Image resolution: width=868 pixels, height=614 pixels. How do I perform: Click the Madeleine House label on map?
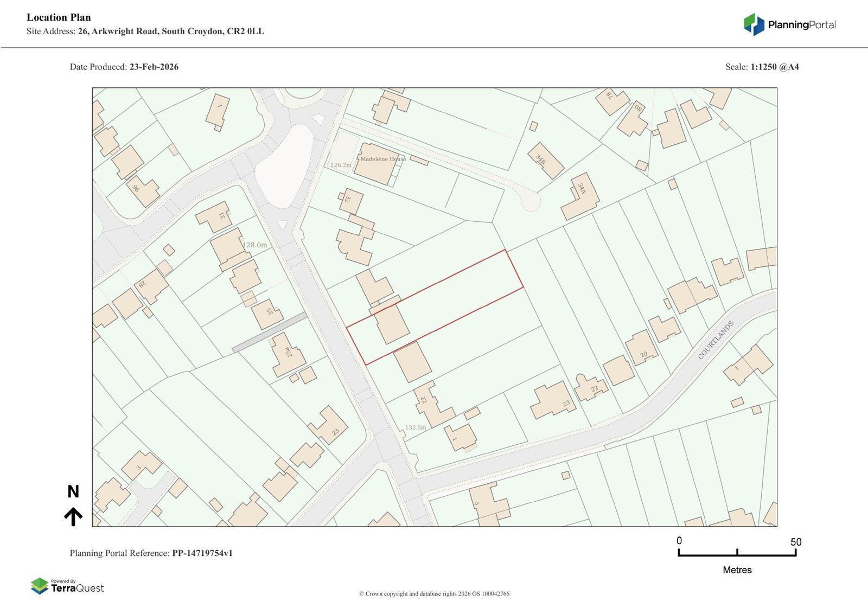383,159
